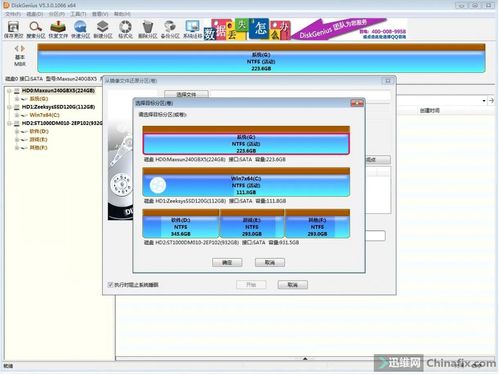Open the path dropdown arrow at top right
The height and width of the screenshot is (374, 499).
(484, 101)
